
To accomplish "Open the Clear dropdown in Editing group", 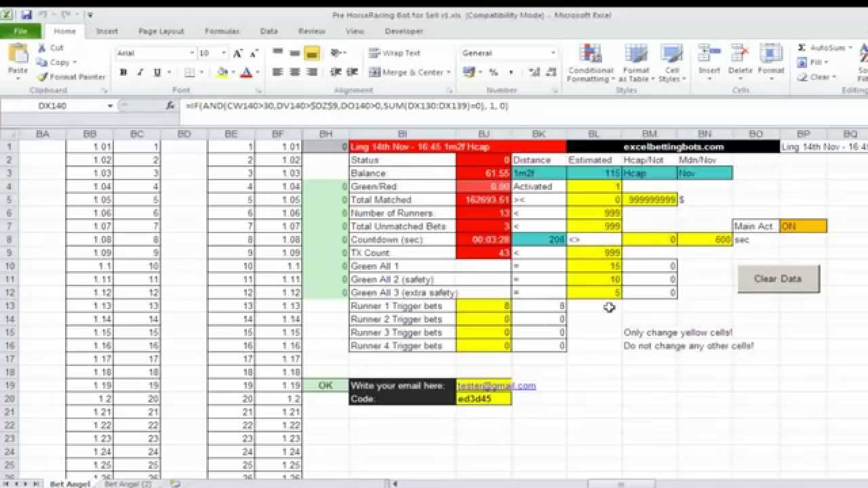I will tap(833, 77).
